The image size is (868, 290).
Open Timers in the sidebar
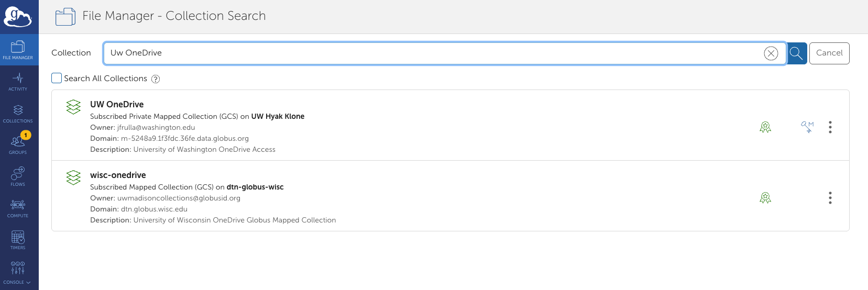click(18, 240)
